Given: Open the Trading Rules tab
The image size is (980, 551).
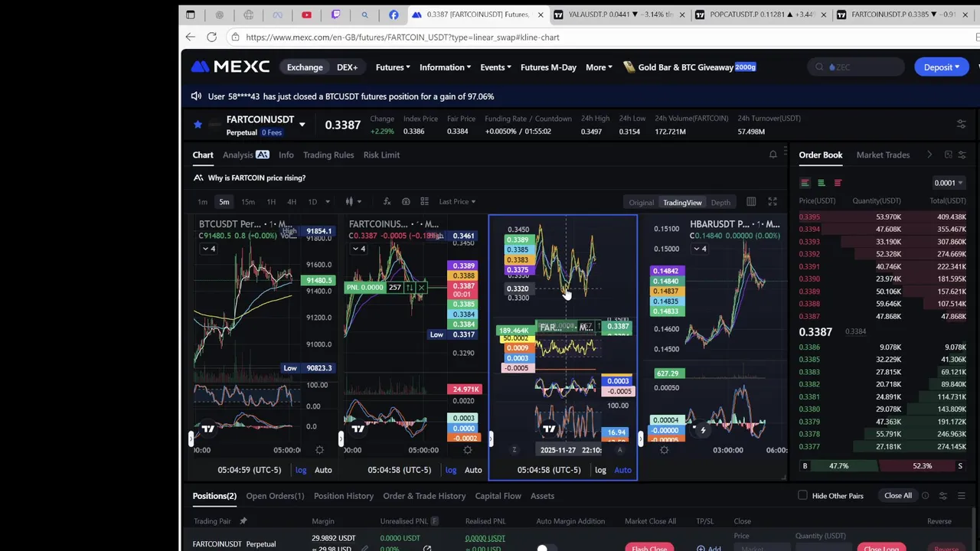Looking at the screenshot, I should [x=328, y=155].
